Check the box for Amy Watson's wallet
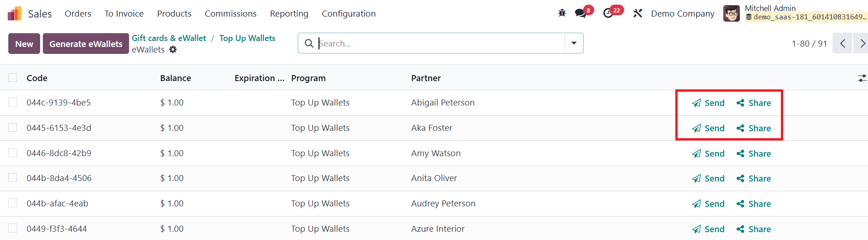868x240 pixels. (x=13, y=153)
